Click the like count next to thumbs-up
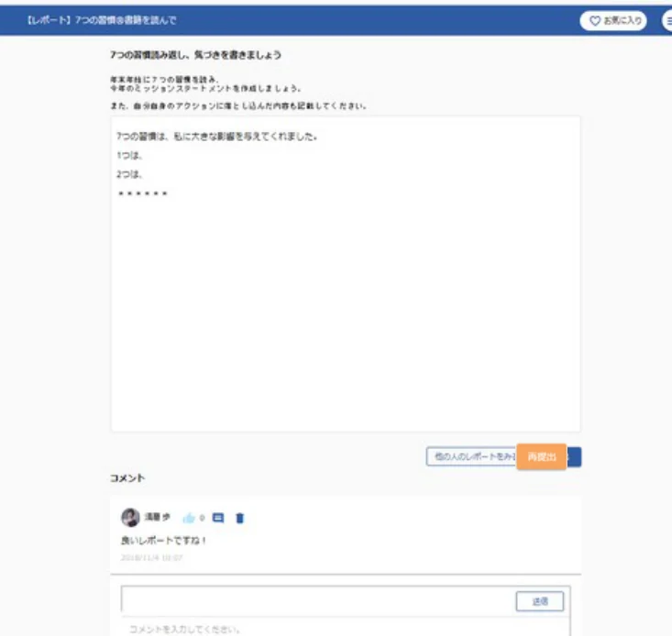 (202, 518)
